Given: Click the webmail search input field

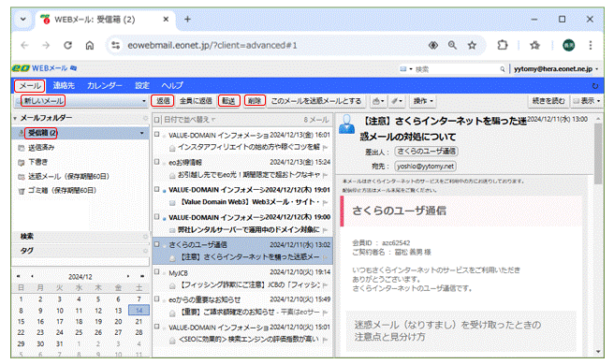Looking at the screenshot, I should 456,69.
